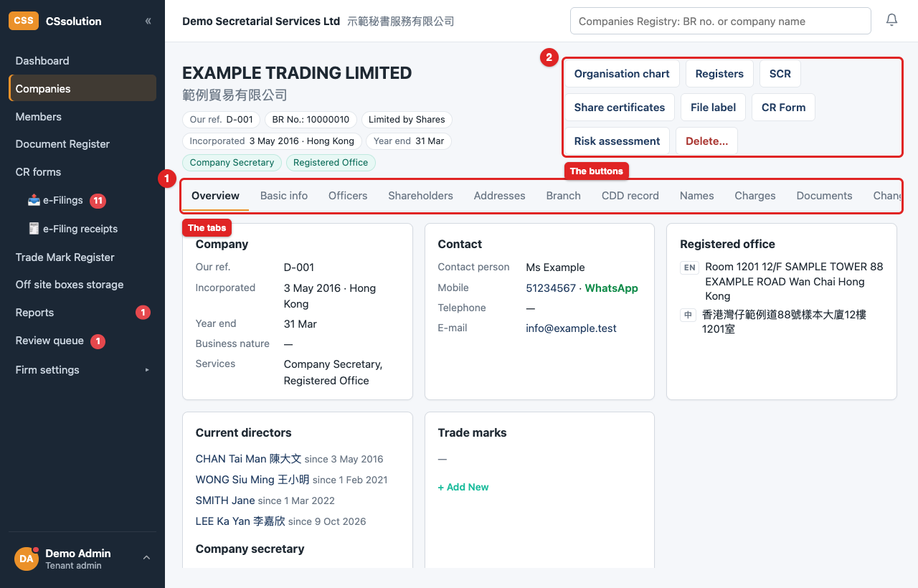Image resolution: width=918 pixels, height=588 pixels.
Task: Open the Organisation chart
Action: click(x=622, y=74)
